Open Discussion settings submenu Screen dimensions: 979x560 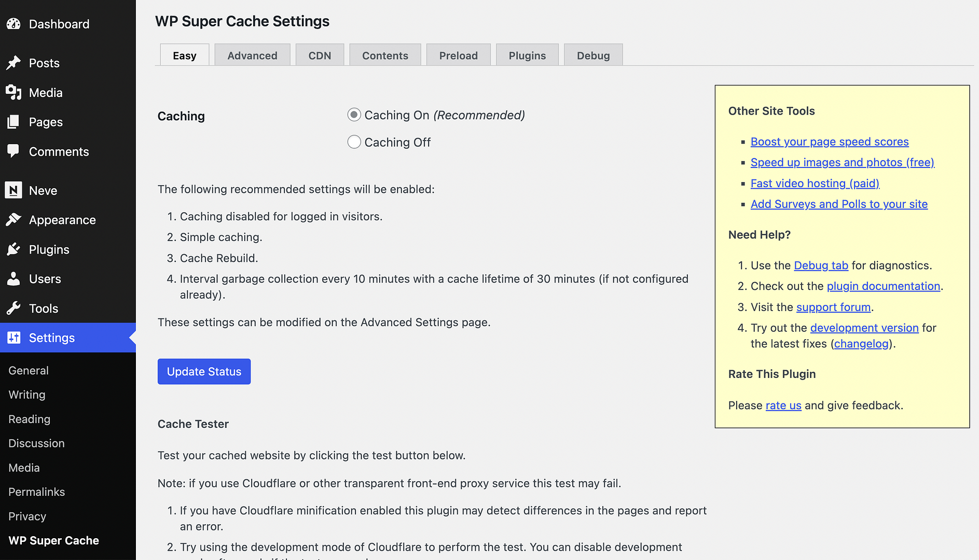click(36, 443)
